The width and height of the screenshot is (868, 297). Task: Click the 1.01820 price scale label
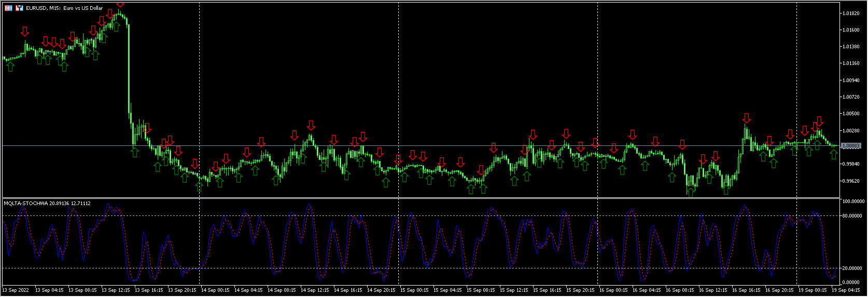pyautogui.click(x=851, y=14)
